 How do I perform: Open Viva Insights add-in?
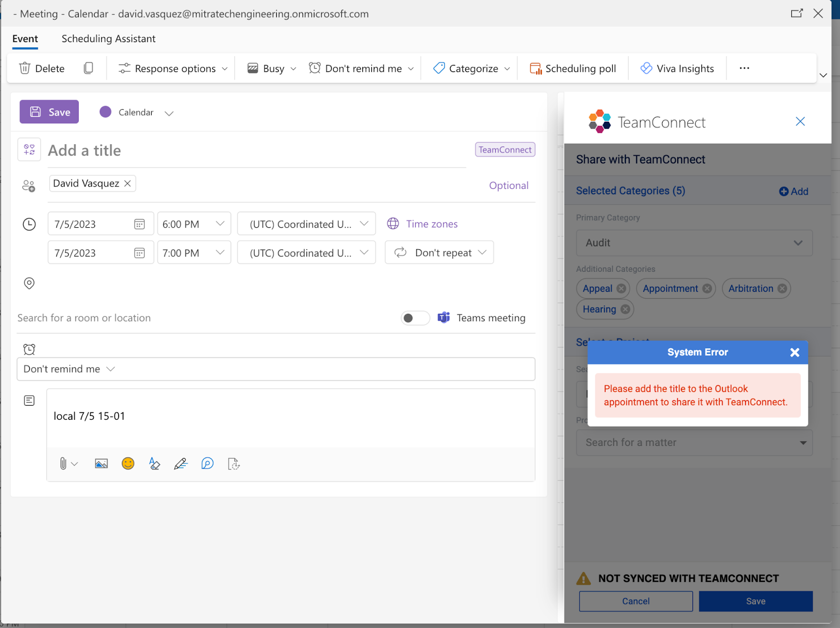point(677,68)
